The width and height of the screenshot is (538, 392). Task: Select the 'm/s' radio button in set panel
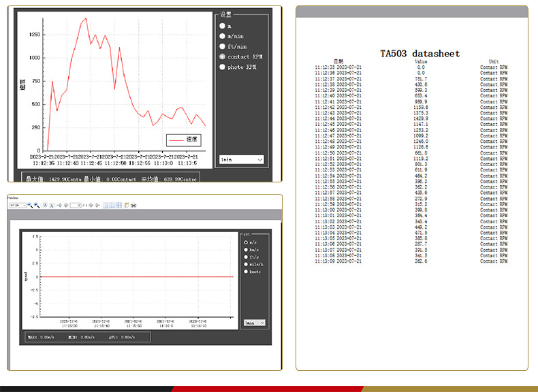click(246, 242)
